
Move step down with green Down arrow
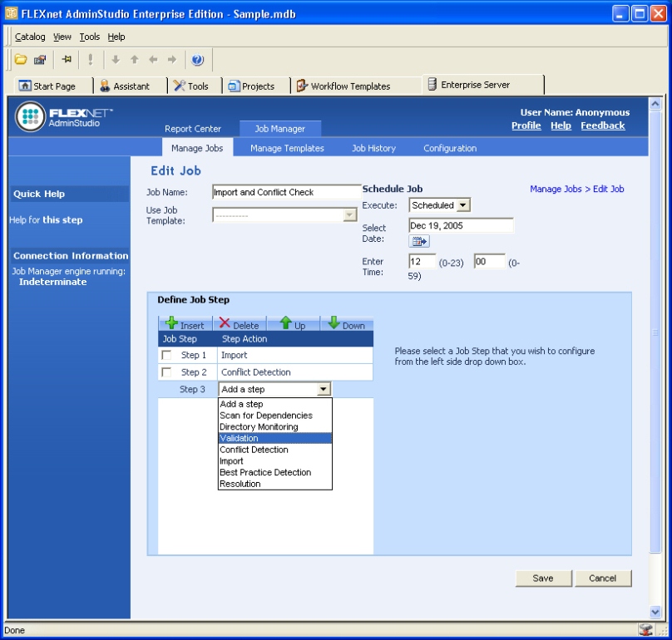click(334, 324)
